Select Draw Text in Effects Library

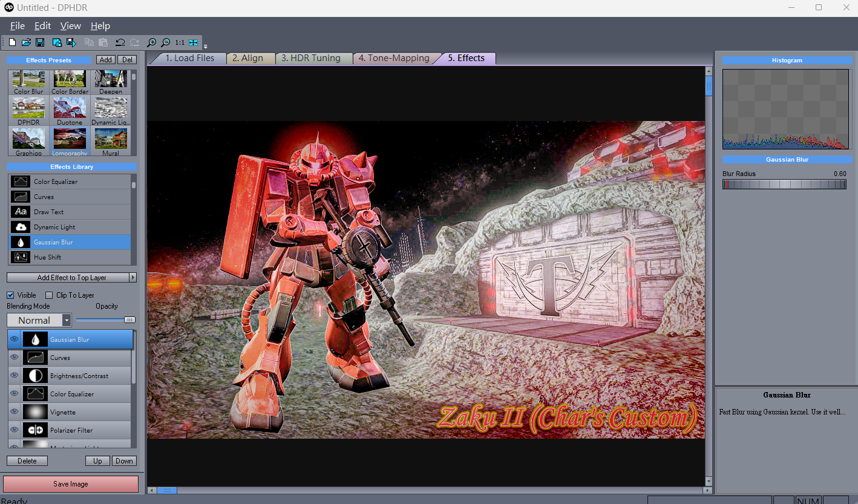[70, 212]
